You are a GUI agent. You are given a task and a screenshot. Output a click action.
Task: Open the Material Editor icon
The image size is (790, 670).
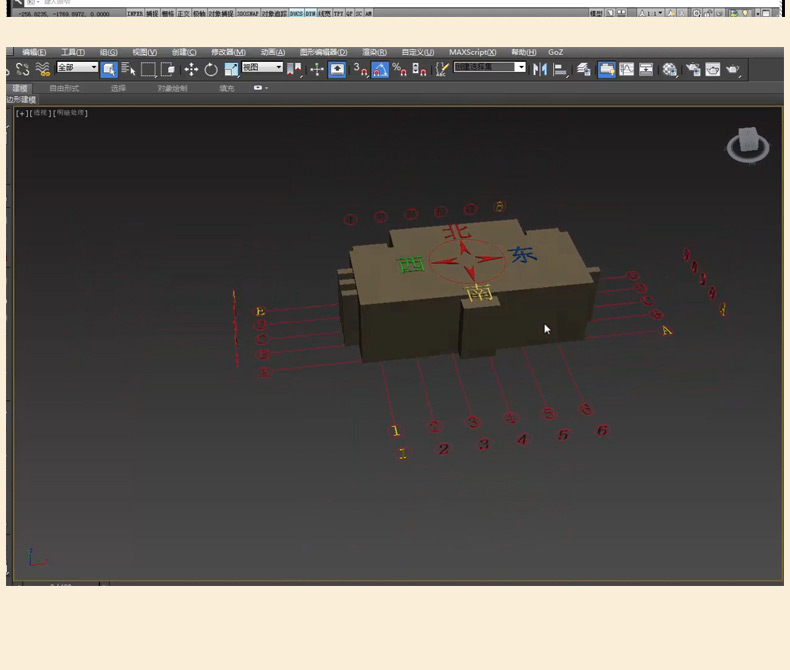[x=669, y=70]
